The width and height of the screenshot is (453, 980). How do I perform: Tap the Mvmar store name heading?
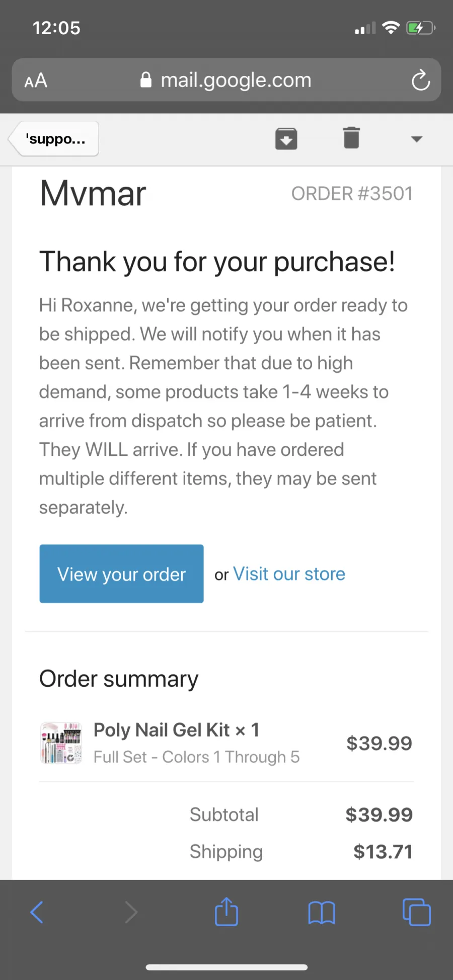click(x=93, y=193)
